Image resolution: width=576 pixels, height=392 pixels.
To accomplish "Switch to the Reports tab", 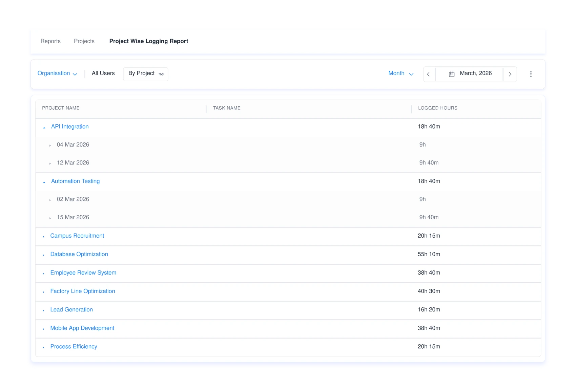I will (x=50, y=41).
